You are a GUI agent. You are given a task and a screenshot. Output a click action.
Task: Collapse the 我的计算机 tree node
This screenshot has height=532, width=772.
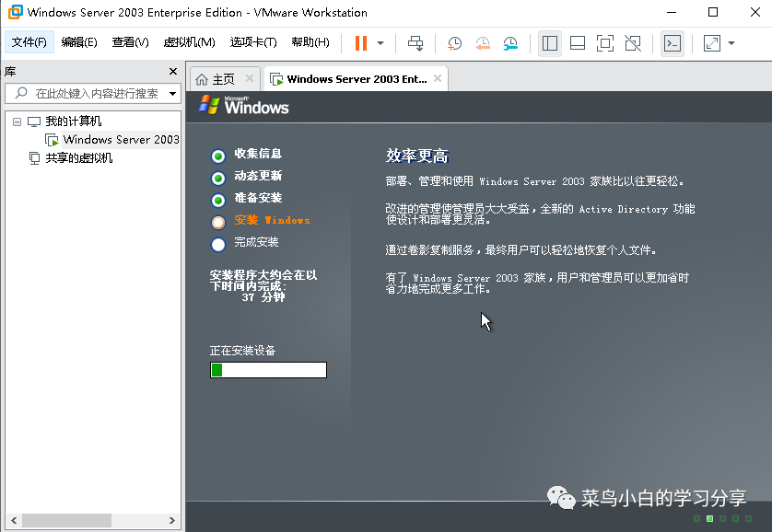[18, 121]
